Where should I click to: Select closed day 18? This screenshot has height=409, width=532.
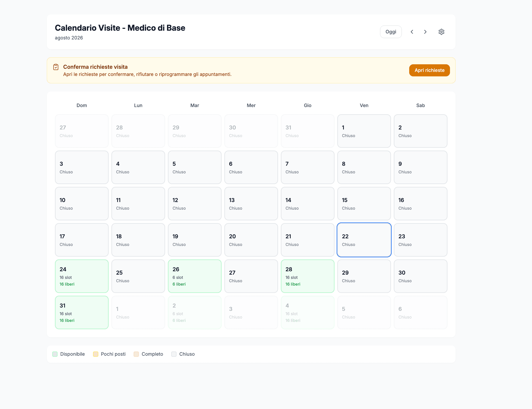coord(138,240)
